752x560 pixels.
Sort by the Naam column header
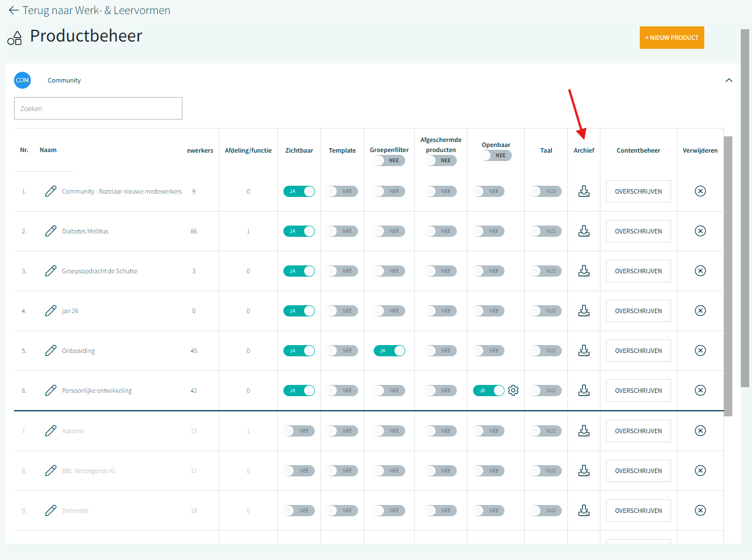[48, 150]
